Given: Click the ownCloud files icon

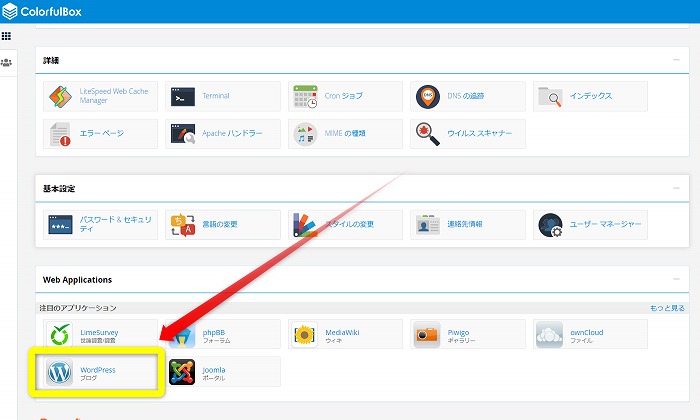Looking at the screenshot, I should click(x=550, y=334).
